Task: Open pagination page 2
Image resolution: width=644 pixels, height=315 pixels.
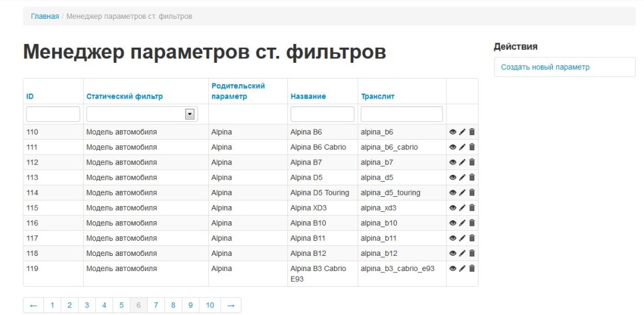Action: (69, 305)
